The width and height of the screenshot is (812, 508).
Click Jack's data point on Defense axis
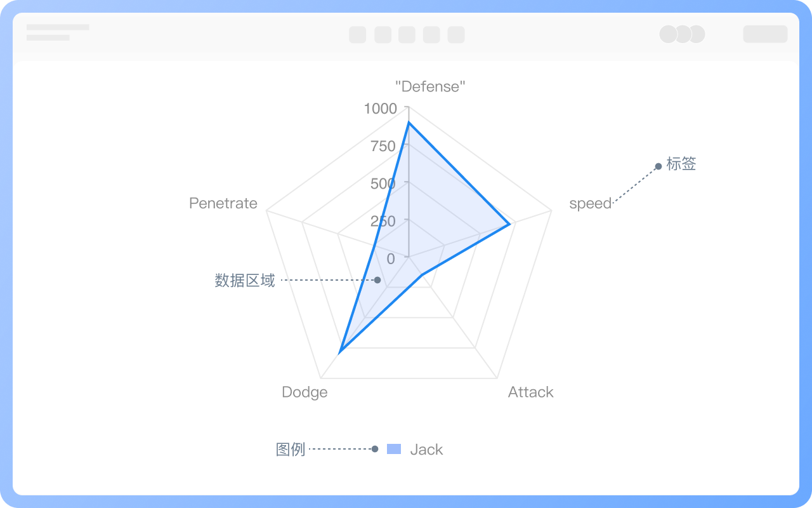409,123
